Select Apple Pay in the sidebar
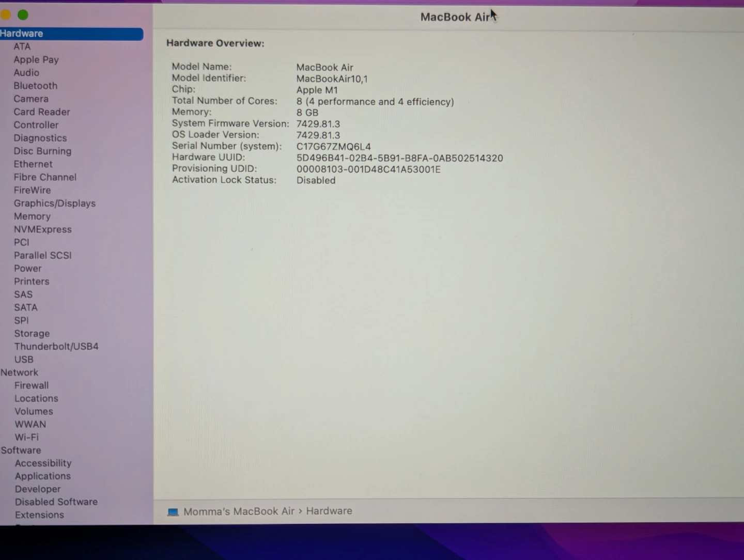744x560 pixels. click(x=36, y=59)
